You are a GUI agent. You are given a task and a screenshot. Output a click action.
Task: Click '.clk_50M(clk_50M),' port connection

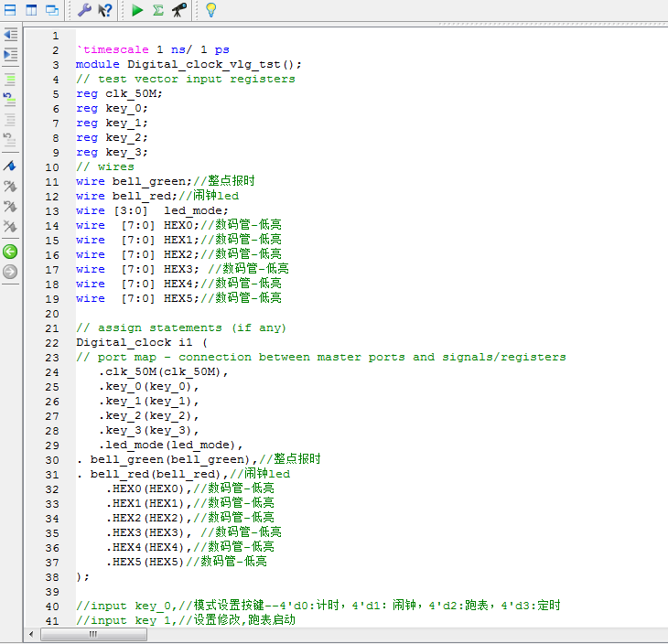[x=164, y=371]
